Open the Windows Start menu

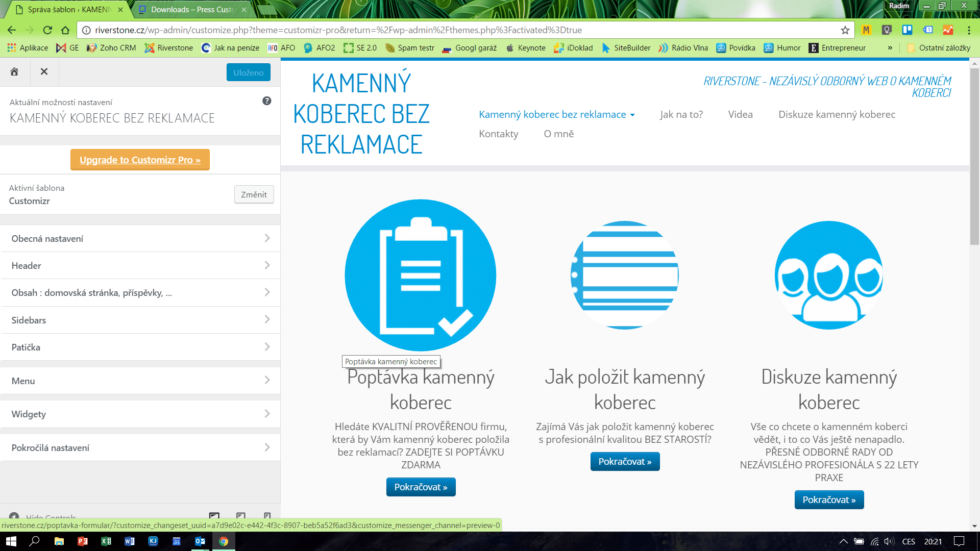click(x=11, y=541)
